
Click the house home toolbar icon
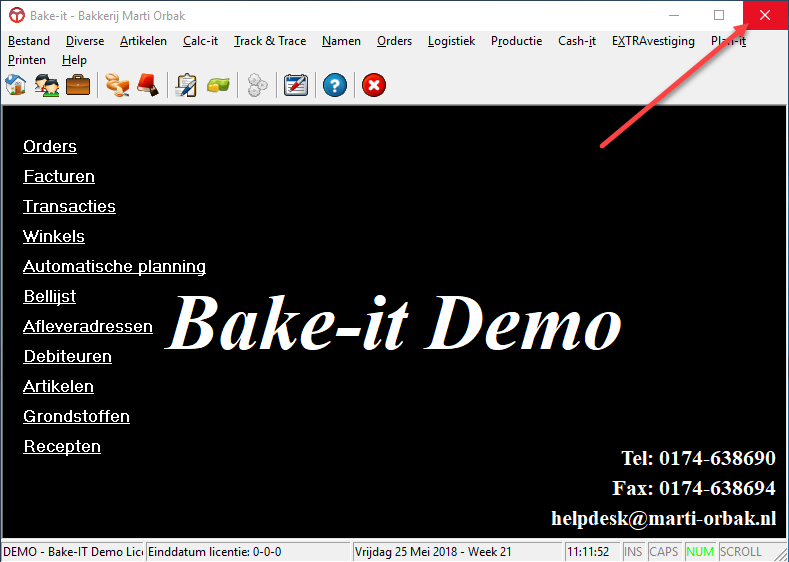16,85
